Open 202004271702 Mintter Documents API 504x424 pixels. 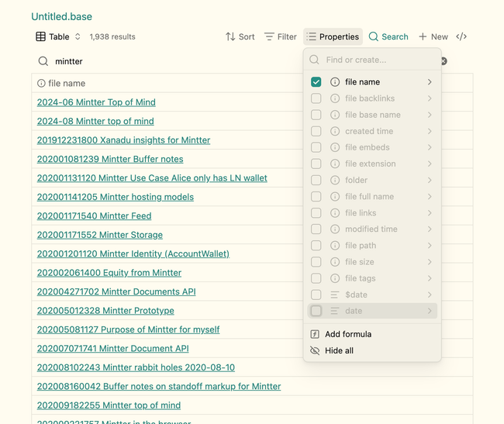click(116, 291)
